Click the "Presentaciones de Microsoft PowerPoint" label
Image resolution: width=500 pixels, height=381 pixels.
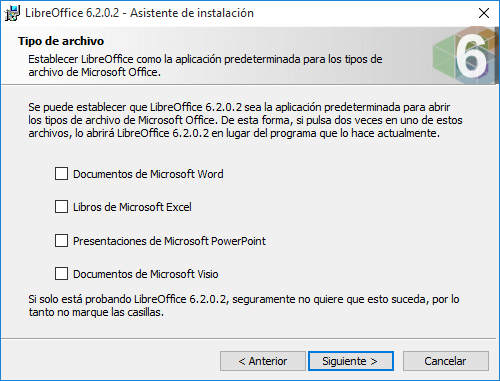169,241
